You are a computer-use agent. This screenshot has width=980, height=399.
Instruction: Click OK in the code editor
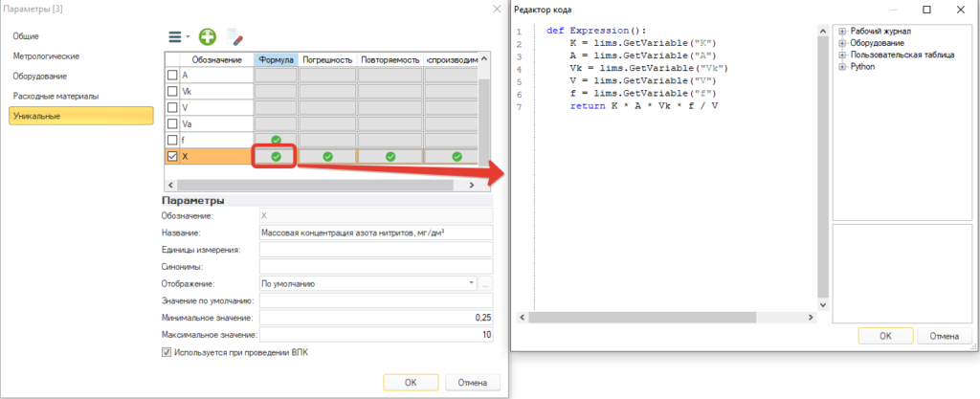click(x=885, y=336)
